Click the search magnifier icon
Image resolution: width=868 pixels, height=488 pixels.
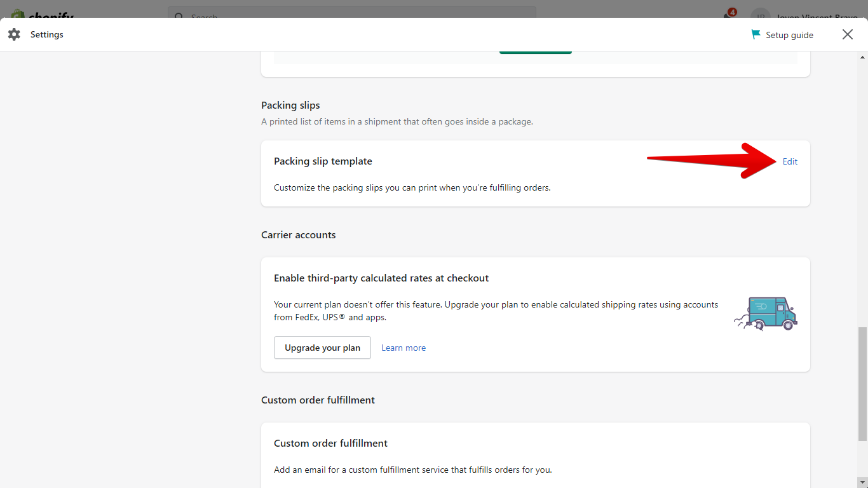coord(179,16)
